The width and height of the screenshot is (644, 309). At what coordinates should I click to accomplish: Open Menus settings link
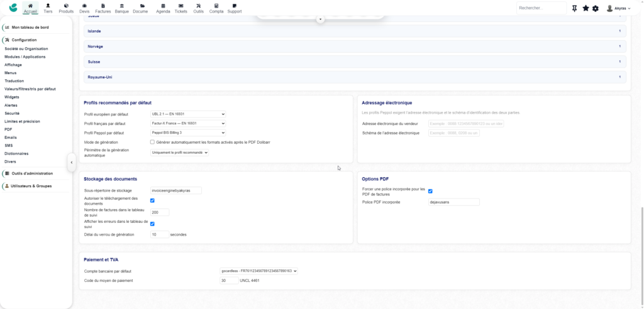click(x=11, y=73)
